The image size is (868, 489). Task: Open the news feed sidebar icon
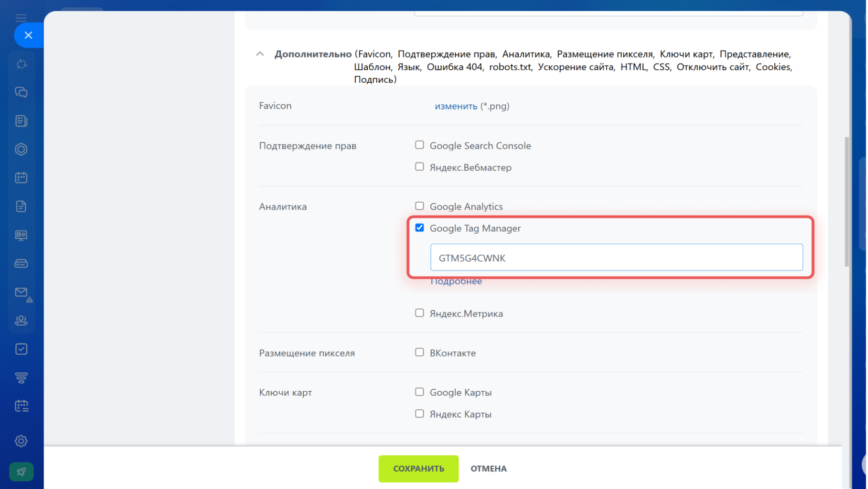point(21,121)
